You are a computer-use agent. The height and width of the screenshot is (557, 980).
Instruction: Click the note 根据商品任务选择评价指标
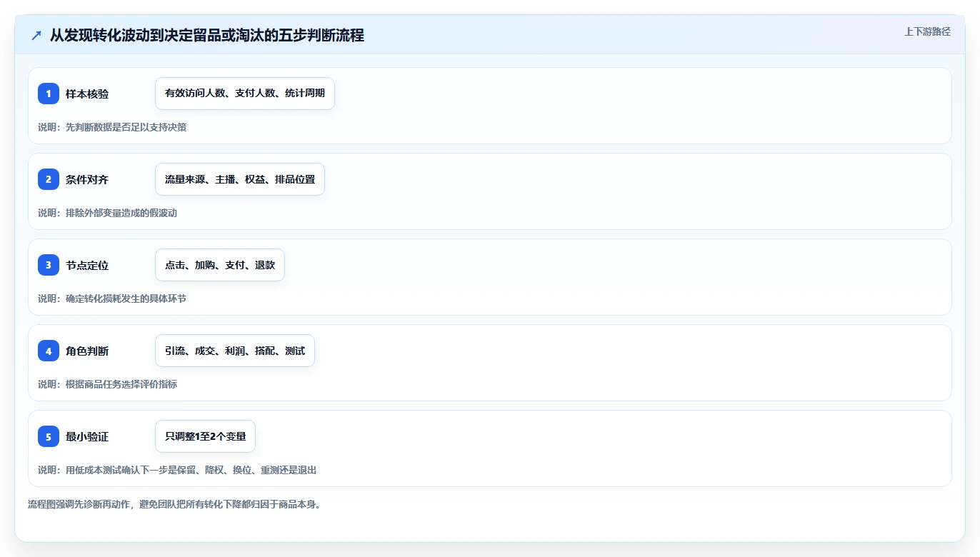click(107, 384)
